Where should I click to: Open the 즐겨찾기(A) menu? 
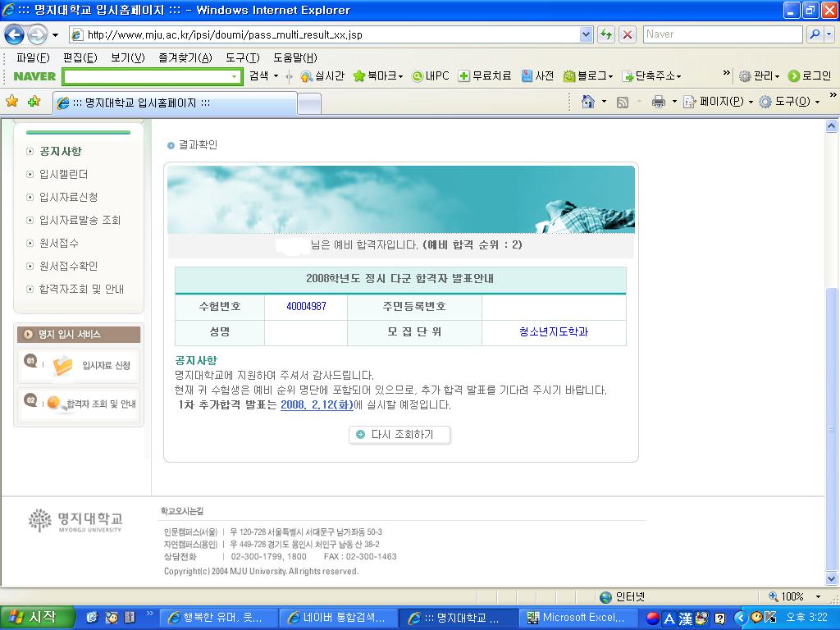(185, 57)
